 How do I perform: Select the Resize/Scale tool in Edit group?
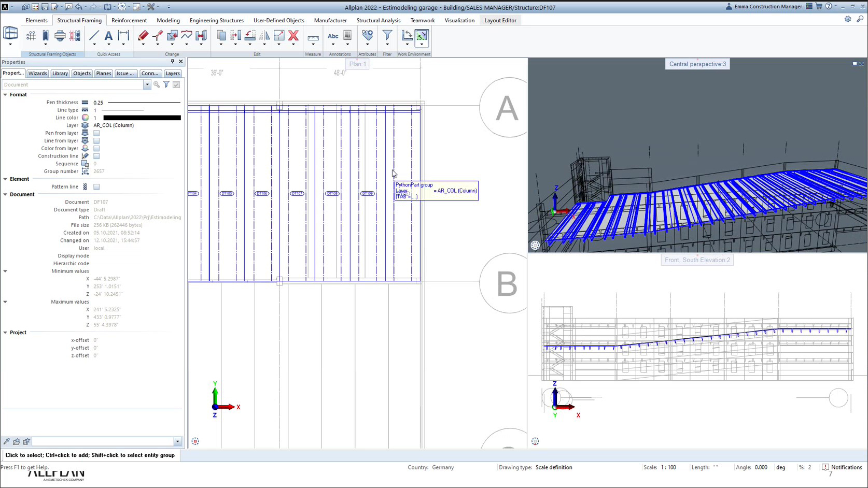279,35
